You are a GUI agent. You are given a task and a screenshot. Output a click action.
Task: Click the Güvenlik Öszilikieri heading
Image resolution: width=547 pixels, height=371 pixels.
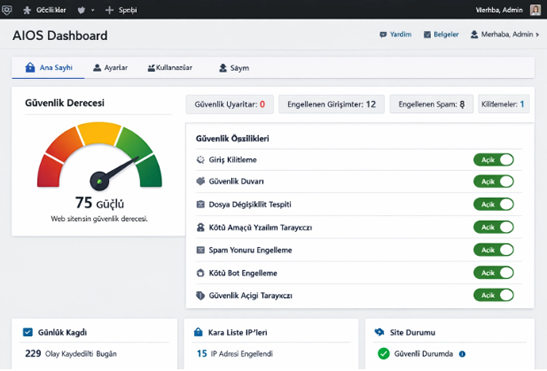click(x=232, y=139)
